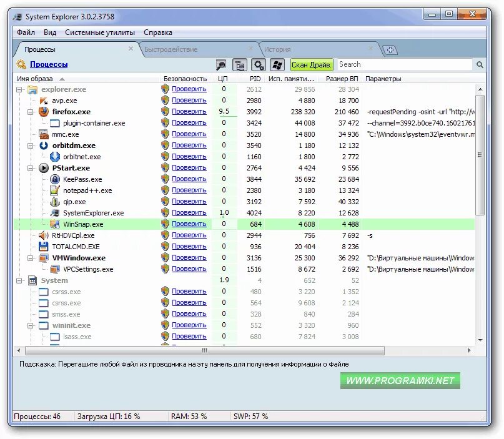Click the RtHDVCpl.exe speaker icon
Screen dimensions: 504x439
(43, 235)
